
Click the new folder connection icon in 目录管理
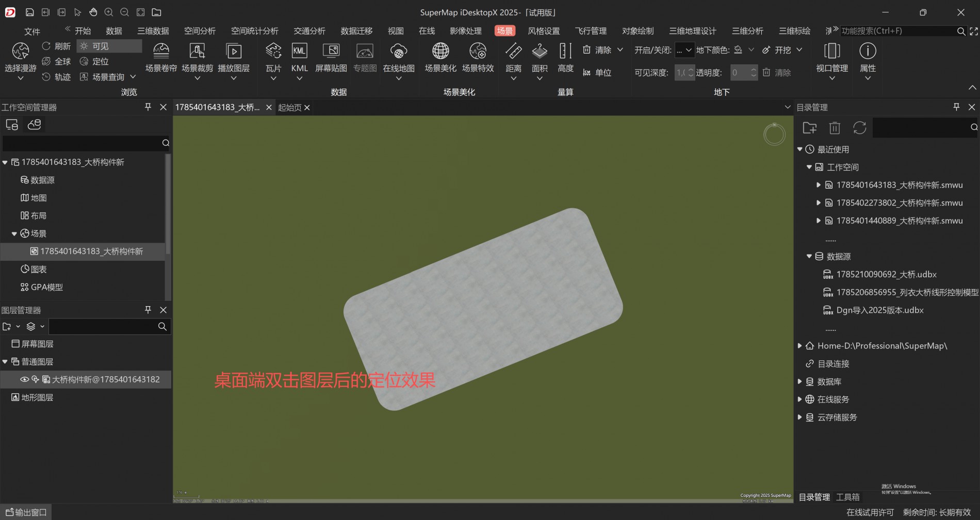[x=810, y=128]
